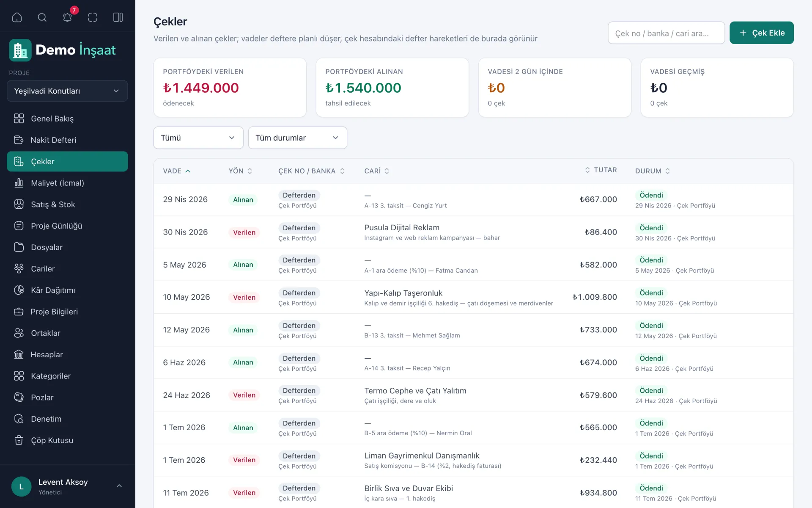Expand the Levent Aksoy user menu
The height and width of the screenshot is (508, 812).
pyautogui.click(x=67, y=486)
